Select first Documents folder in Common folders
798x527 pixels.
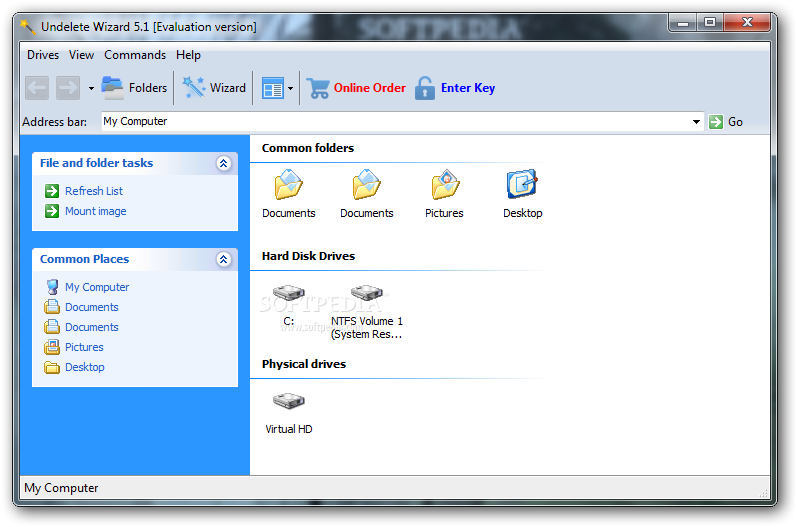(289, 194)
